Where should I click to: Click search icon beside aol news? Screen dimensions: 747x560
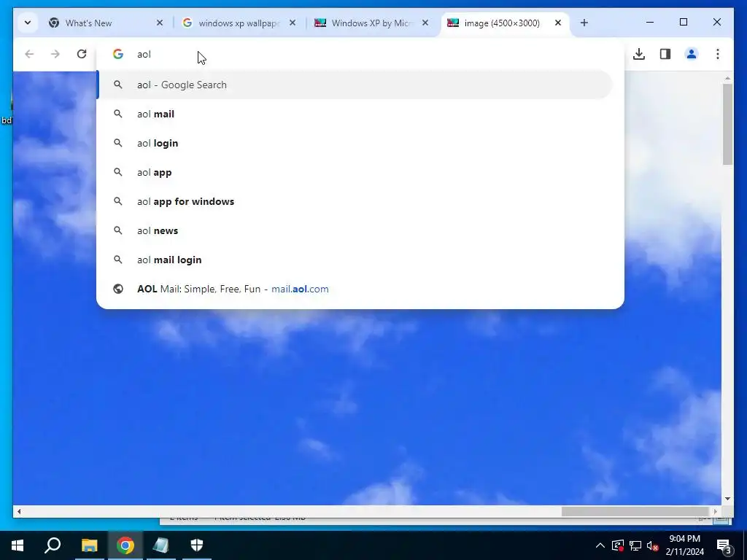[x=118, y=230]
